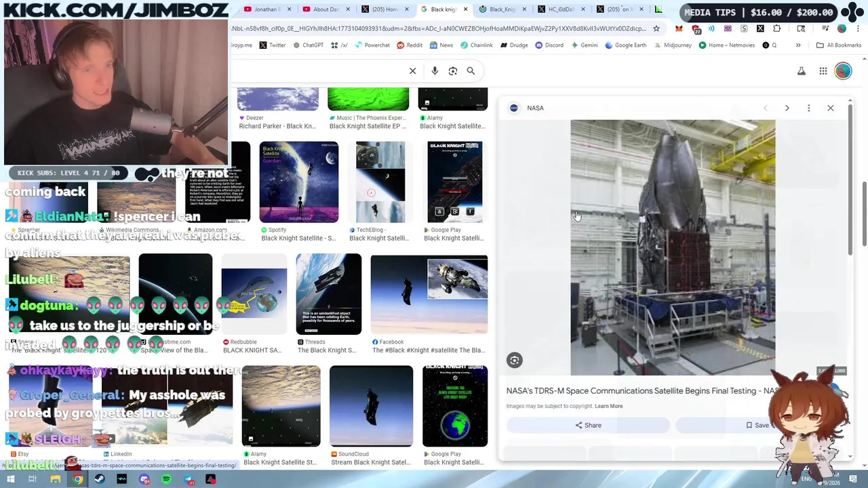Screen dimensions: 868x488
Task: Open the Gemini bookmark
Action: (585, 45)
